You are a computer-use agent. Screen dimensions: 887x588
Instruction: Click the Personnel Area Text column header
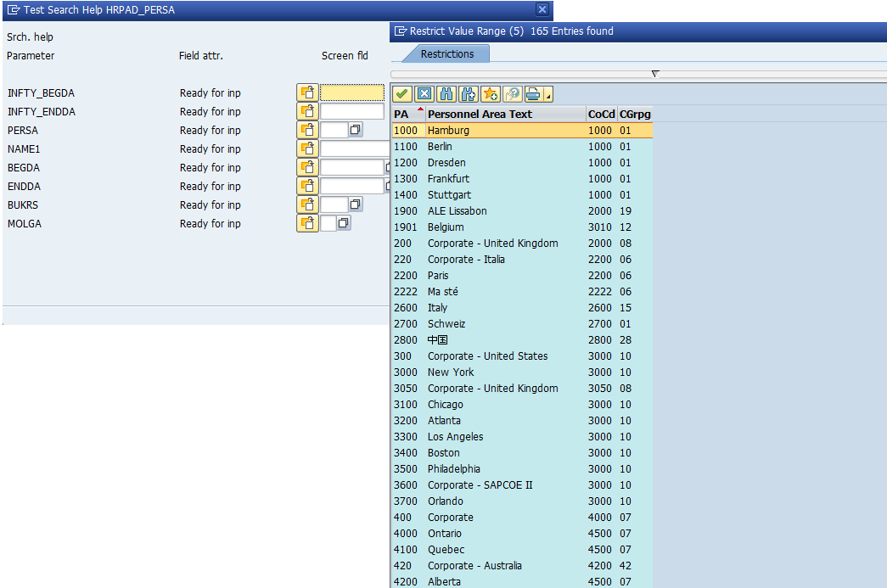506,115
